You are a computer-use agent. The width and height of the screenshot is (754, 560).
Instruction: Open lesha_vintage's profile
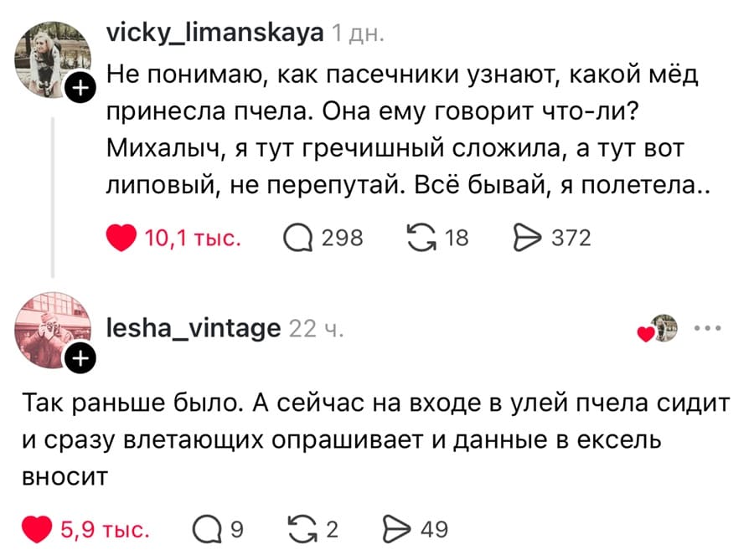pyautogui.click(x=191, y=329)
